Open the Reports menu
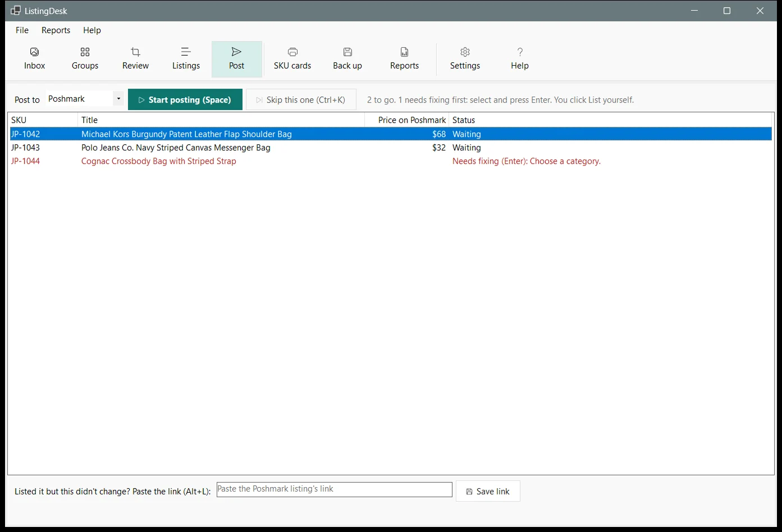This screenshot has width=782, height=532. (56, 30)
